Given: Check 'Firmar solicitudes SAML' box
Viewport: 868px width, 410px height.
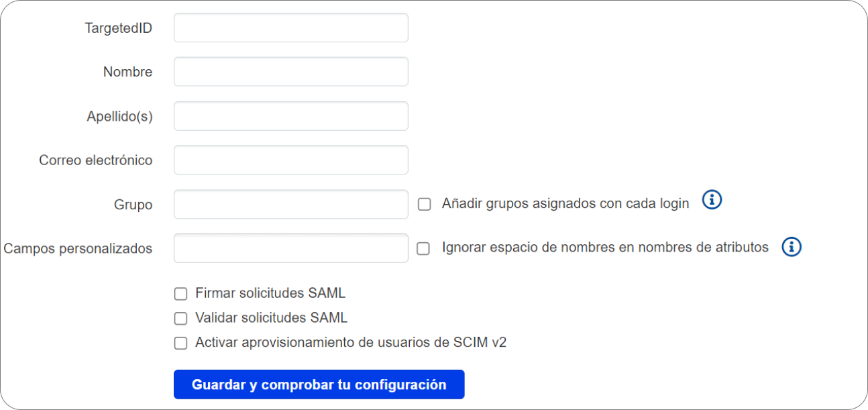Looking at the screenshot, I should 180,294.
